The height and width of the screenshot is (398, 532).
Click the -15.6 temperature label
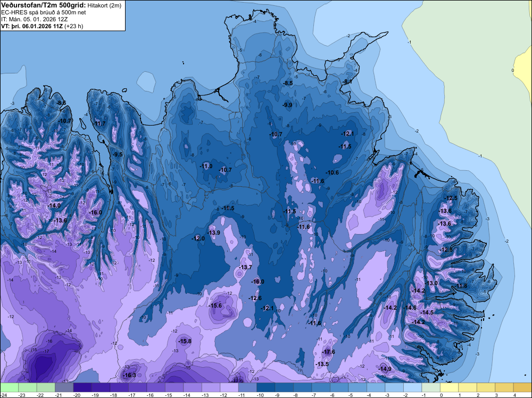coord(215,306)
